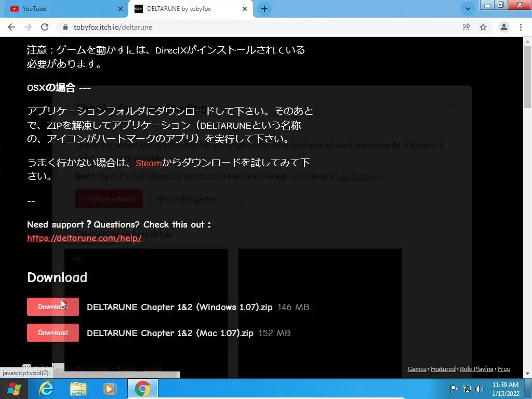Click the Role Playing breadcrumb link
The width and height of the screenshot is (532, 399).
tap(477, 369)
